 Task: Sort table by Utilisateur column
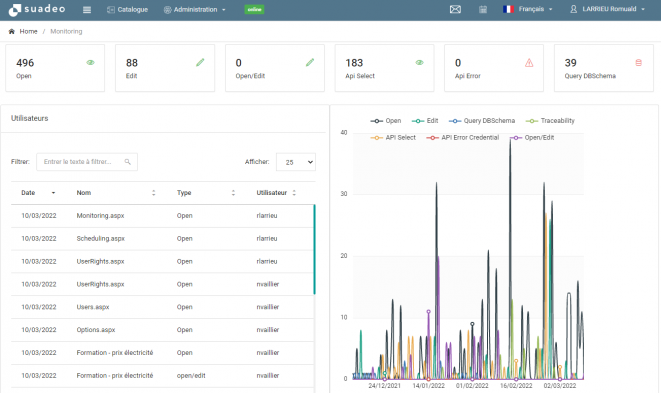276,193
